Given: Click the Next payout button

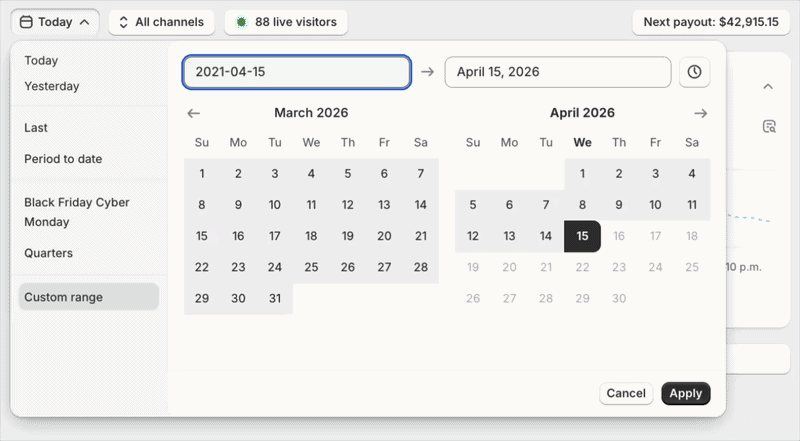Looking at the screenshot, I should click(711, 21).
